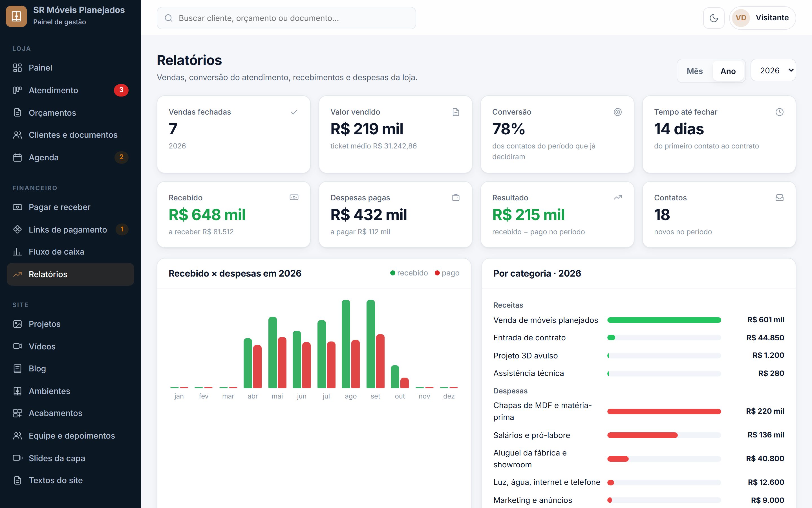Image resolution: width=812 pixels, height=508 pixels.
Task: Click the Resultado value R$ 215 mil
Action: [x=528, y=215]
